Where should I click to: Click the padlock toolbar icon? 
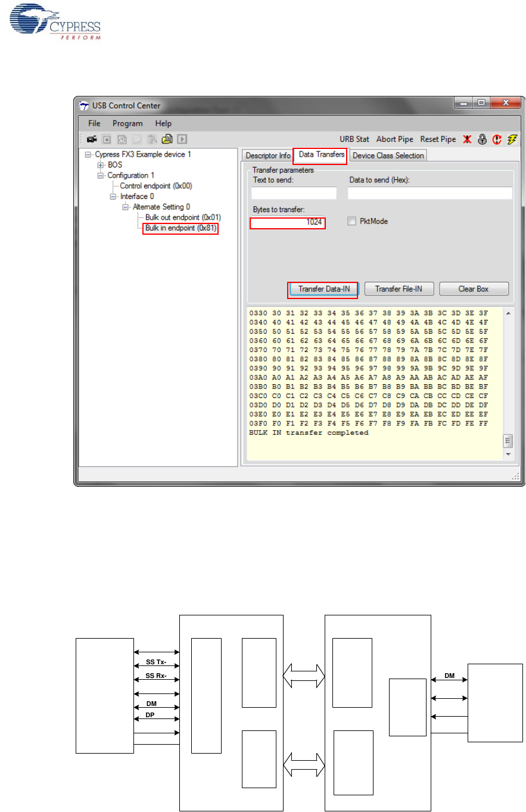(x=483, y=139)
